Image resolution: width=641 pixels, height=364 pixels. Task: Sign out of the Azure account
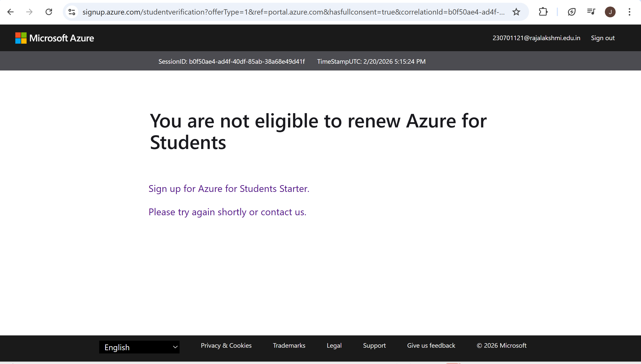pos(603,38)
